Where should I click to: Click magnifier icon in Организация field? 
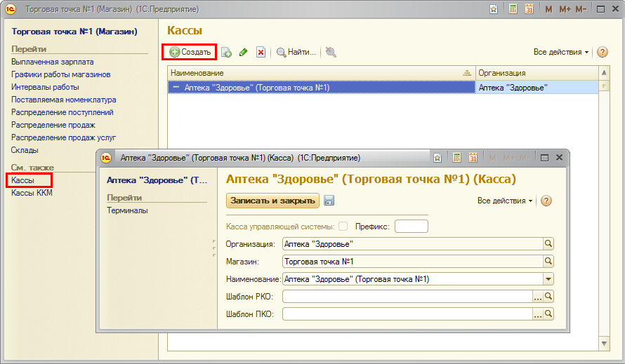(548, 243)
